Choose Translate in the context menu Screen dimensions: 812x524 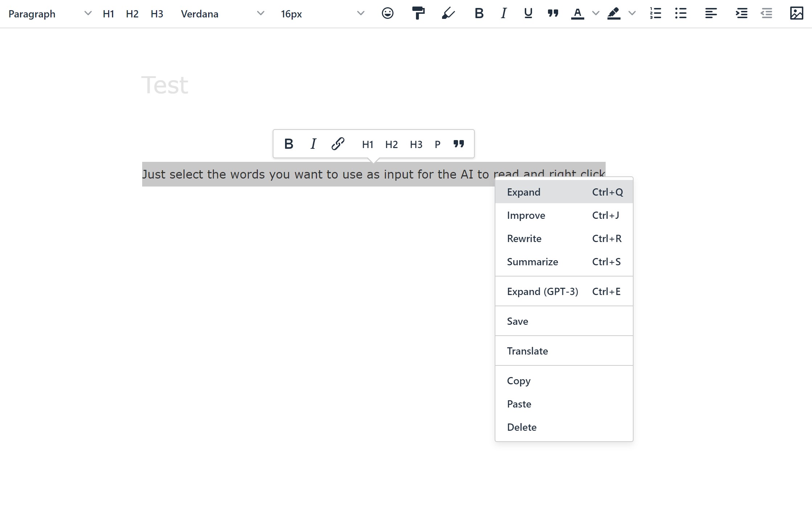tap(564, 351)
